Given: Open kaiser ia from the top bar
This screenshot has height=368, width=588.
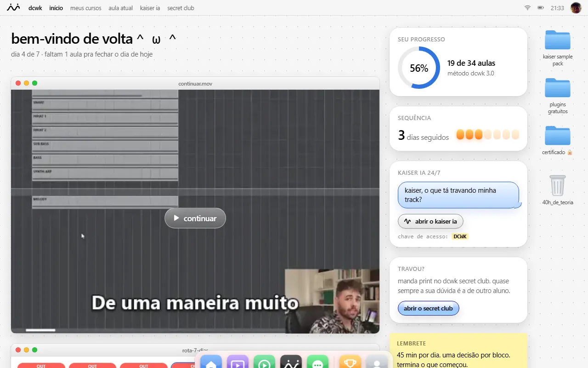Looking at the screenshot, I should pos(150,8).
